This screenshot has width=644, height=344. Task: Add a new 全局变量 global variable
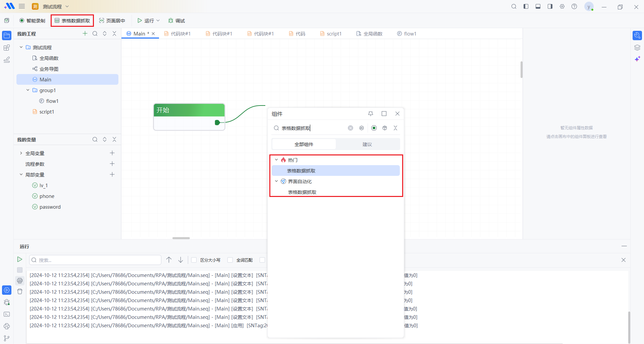pos(112,153)
